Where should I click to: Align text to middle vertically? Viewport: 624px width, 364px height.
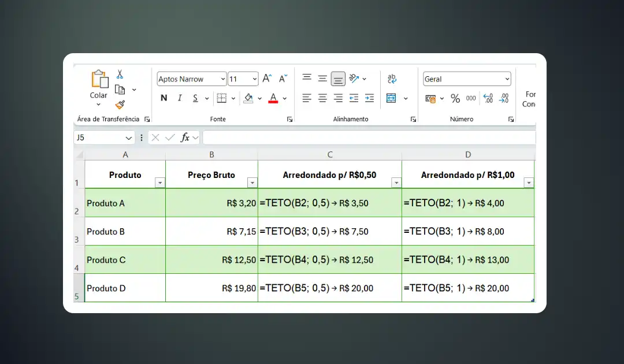pyautogui.click(x=322, y=79)
